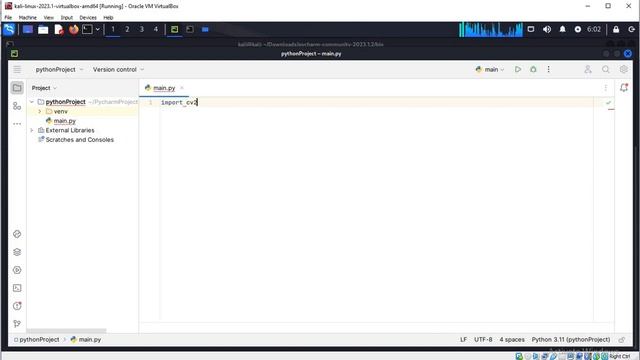
Task: Open VirtualBox Input menu
Action: (x=67, y=18)
